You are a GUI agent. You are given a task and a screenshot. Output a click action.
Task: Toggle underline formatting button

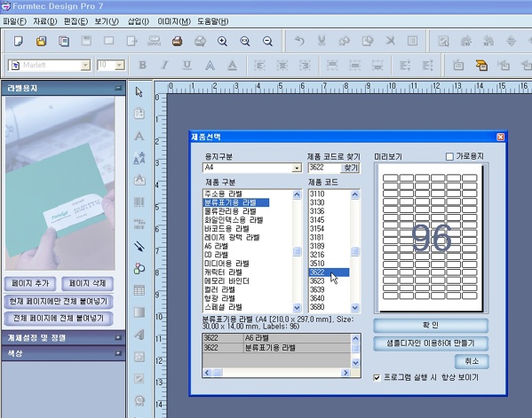pos(187,65)
